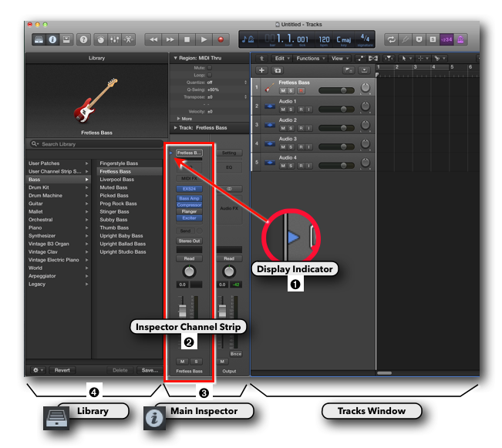Open the Functions menu in Tracks area
The height and width of the screenshot is (448, 502).
310,58
